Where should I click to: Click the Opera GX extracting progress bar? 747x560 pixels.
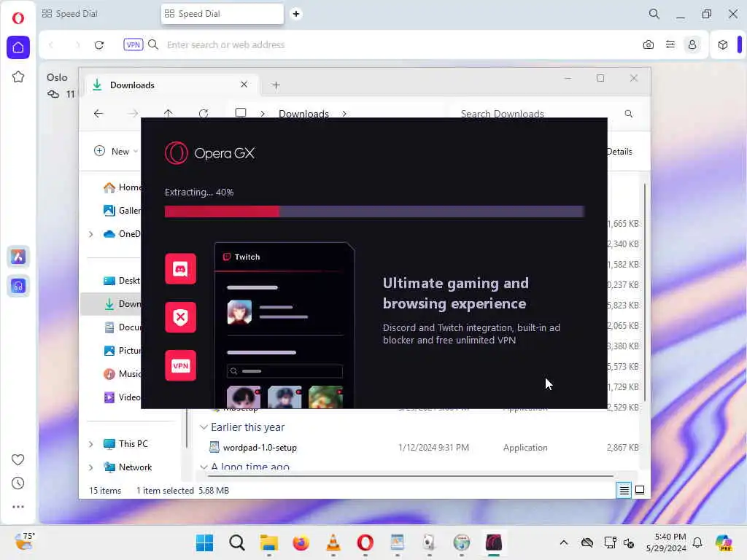click(x=374, y=211)
